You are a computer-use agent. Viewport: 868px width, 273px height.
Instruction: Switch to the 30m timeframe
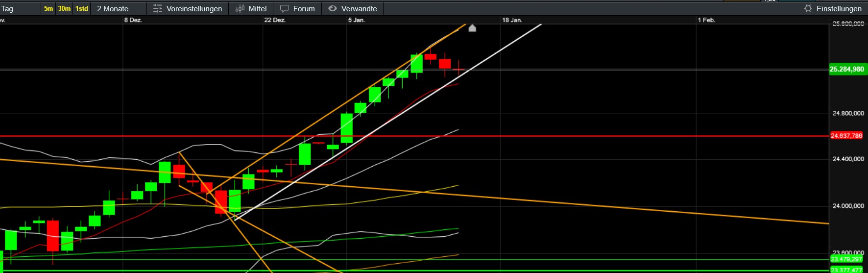64,9
